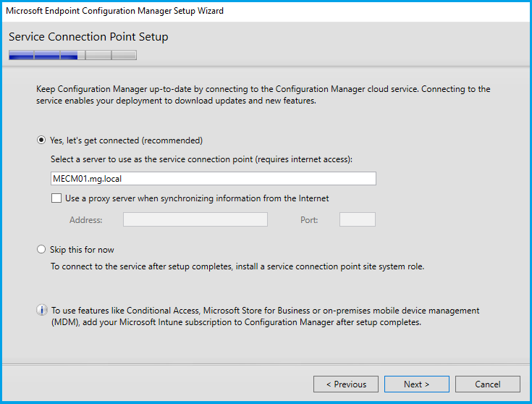This screenshot has width=532, height=404.
Task: Choose the "Skip this for now" radio option
Action: [x=41, y=250]
